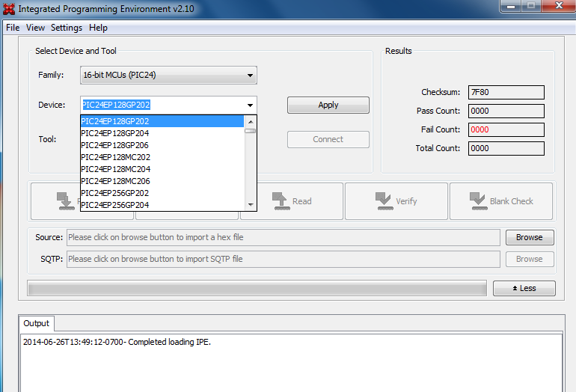Select PIC24EP256GP204 in the device list
The width and height of the screenshot is (576, 392).
[x=162, y=205]
